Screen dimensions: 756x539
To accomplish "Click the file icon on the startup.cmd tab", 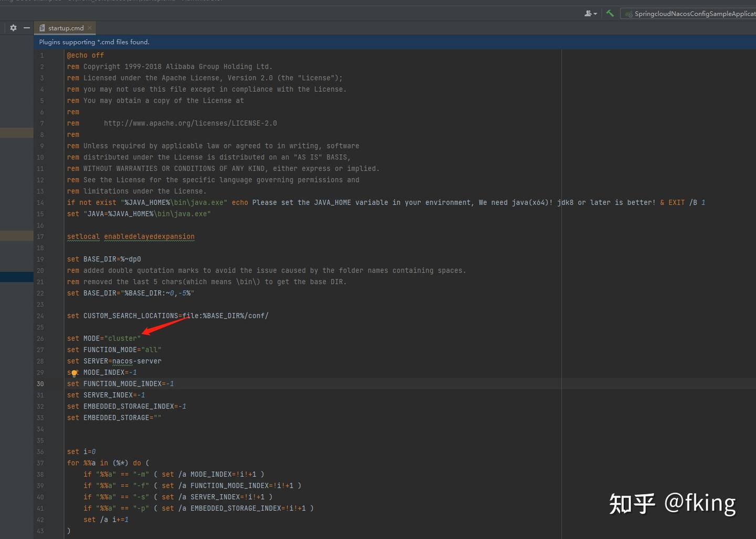I will pyautogui.click(x=41, y=28).
